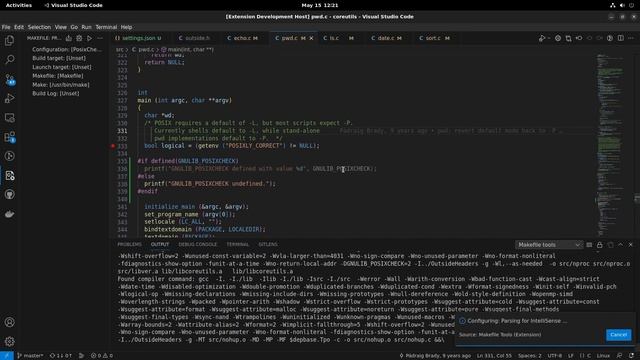Run the Makefile target play icon

tap(89, 38)
